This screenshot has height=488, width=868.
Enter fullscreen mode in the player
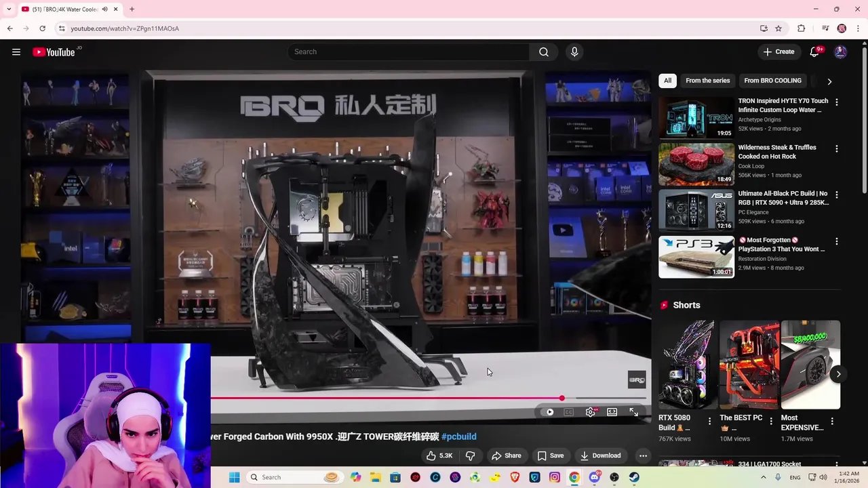tap(633, 412)
